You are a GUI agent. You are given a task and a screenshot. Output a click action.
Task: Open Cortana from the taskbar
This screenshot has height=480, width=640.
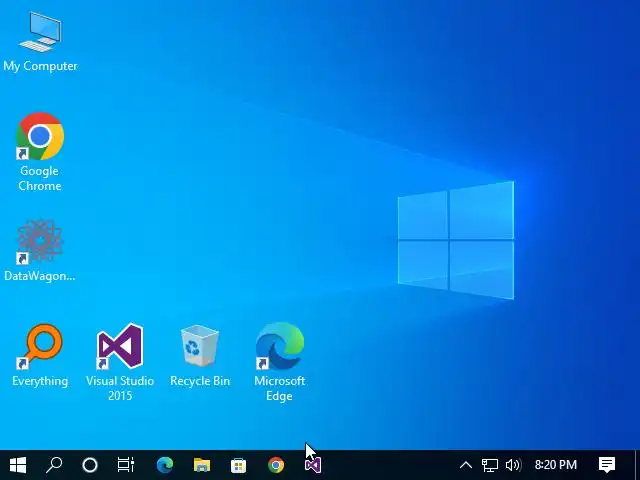90,465
